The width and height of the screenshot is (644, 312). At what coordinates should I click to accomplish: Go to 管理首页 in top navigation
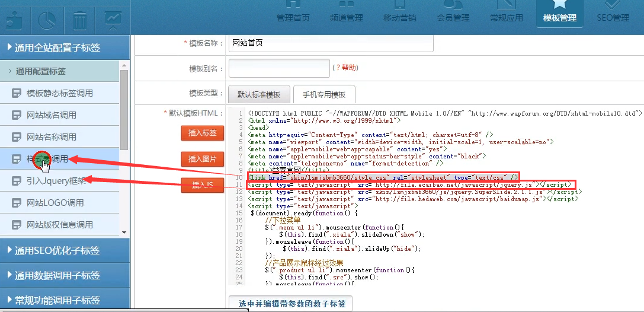293,13
